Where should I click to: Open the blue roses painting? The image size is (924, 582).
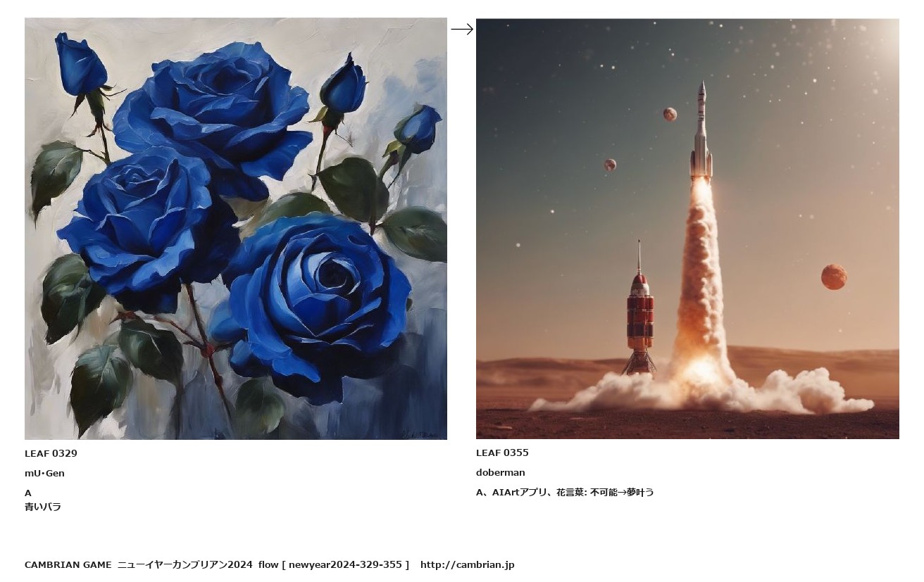point(236,229)
